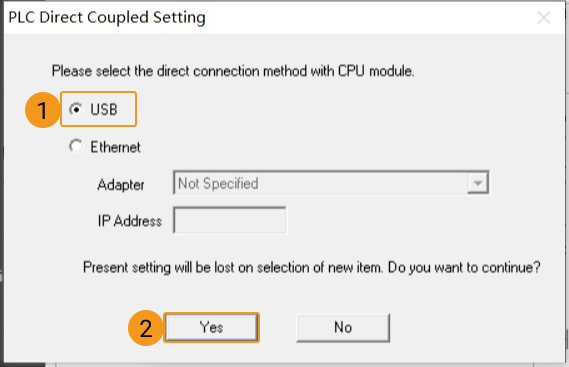Open the Adapter dropdown arrow
Screen dimensions: 569x367
(478, 183)
